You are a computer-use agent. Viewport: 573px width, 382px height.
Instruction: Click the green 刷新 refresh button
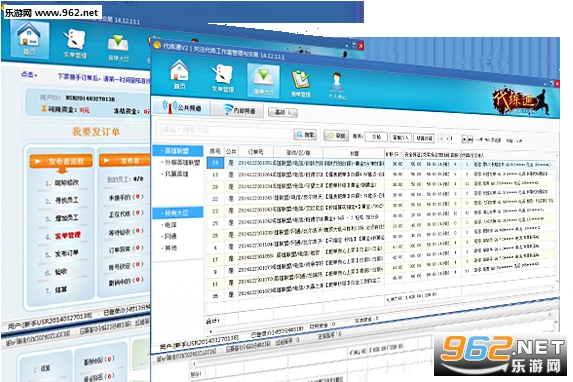coord(337,135)
